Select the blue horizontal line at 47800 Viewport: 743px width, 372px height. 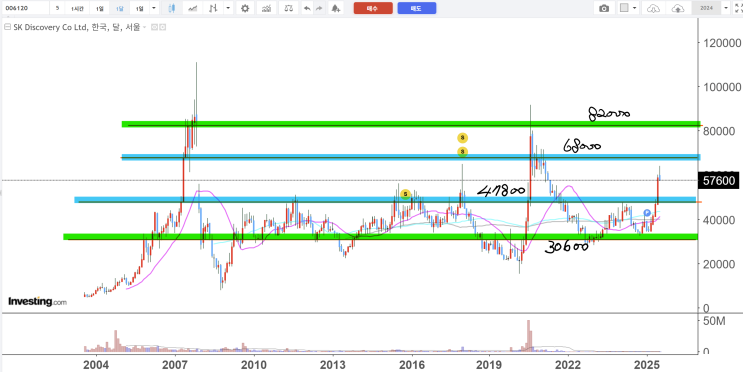385,200
